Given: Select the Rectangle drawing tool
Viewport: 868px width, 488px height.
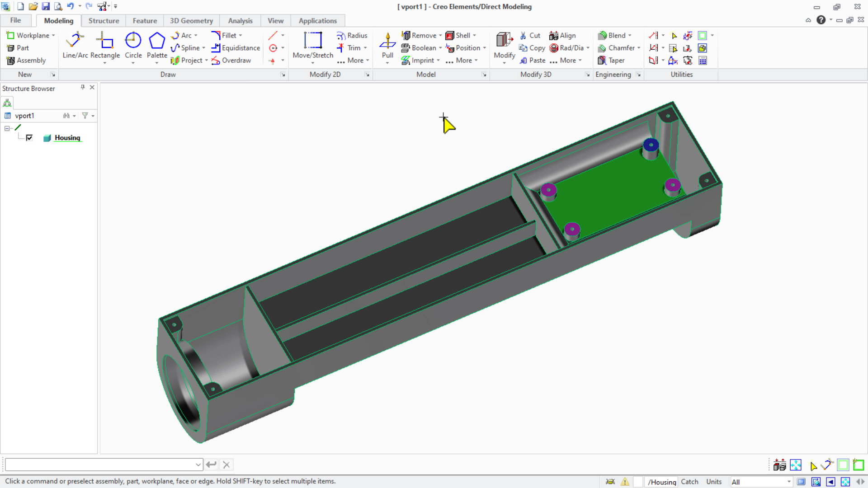Looking at the screenshot, I should click(x=105, y=45).
